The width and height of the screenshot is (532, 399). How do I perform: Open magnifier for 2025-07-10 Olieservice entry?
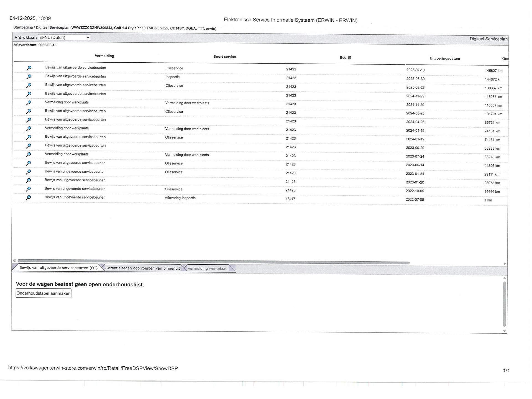[29, 68]
